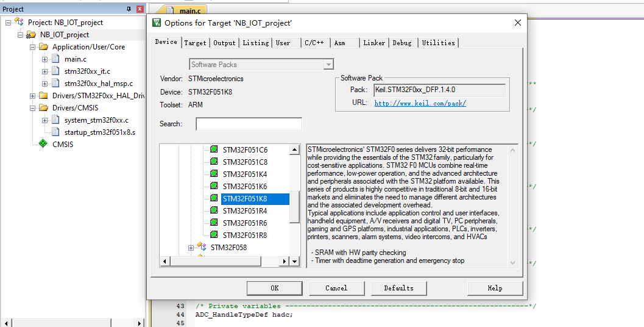Click the Application/User/Core folder icon
The width and height of the screenshot is (644, 327).
pyautogui.click(x=43, y=46)
